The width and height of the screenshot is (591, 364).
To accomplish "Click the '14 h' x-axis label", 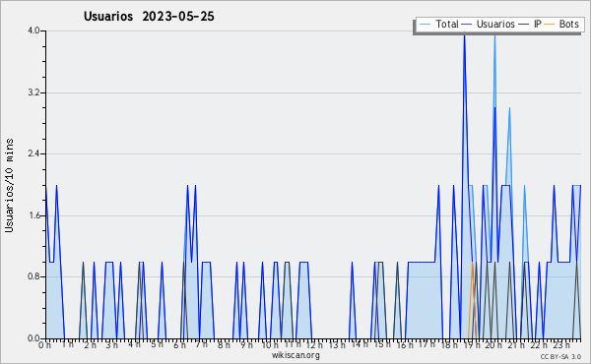I will click(x=360, y=344).
